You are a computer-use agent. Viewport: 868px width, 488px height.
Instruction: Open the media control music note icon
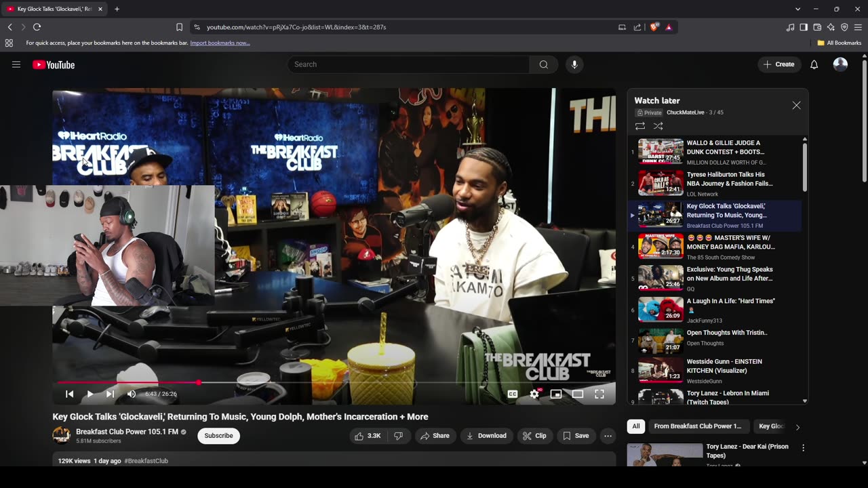[x=790, y=27]
